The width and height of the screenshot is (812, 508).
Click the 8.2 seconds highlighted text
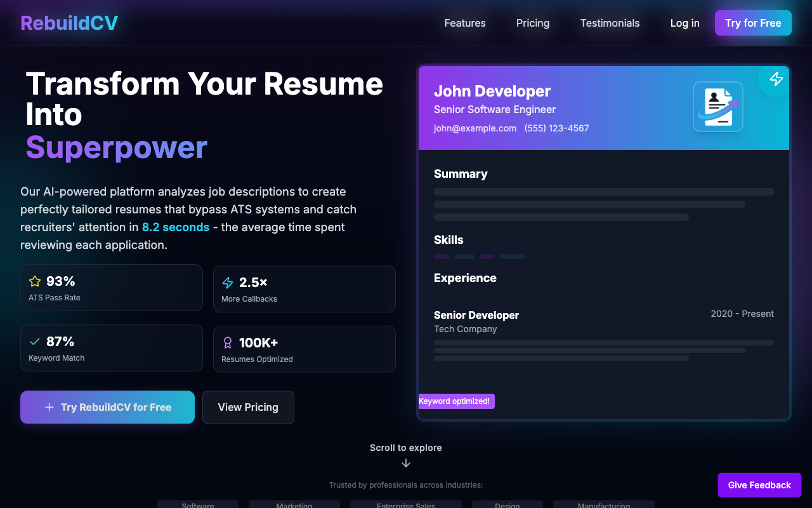tap(176, 227)
